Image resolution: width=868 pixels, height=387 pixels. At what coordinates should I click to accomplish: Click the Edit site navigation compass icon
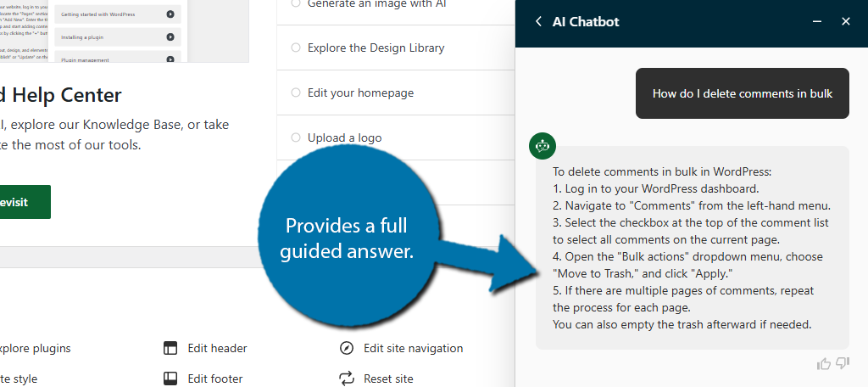click(x=347, y=348)
